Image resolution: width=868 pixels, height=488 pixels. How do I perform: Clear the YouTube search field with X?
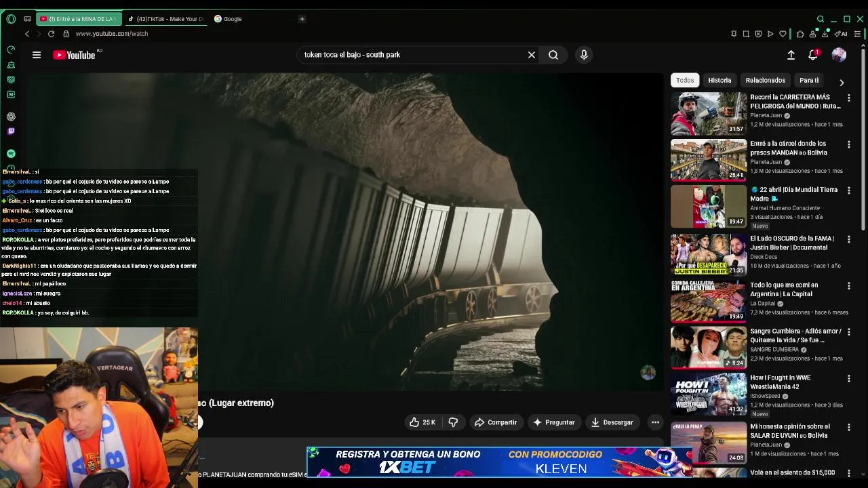click(532, 55)
